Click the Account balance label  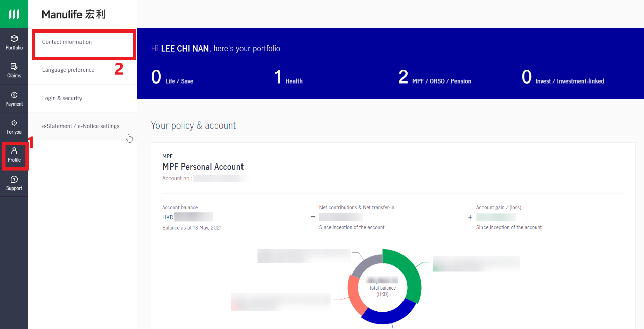tap(180, 208)
